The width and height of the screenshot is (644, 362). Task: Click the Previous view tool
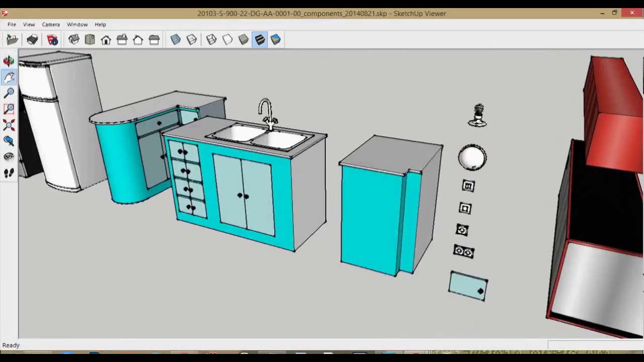click(9, 141)
